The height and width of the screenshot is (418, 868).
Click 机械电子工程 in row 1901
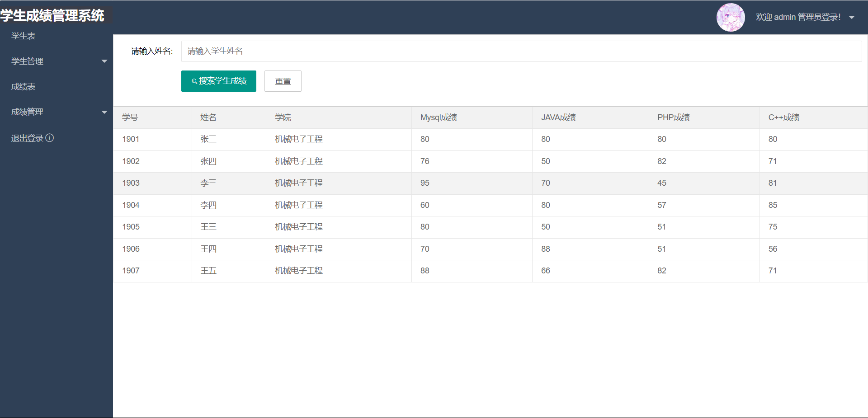click(299, 139)
